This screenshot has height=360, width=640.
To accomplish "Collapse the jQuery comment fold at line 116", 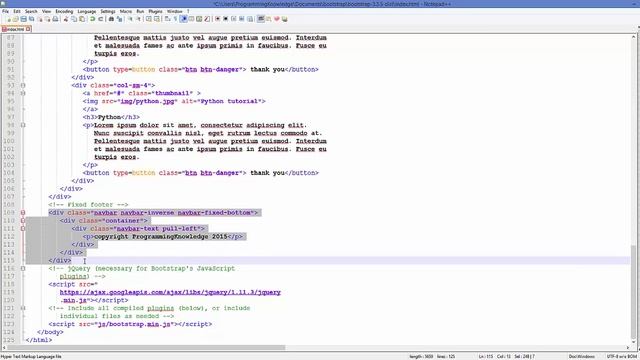I will (x=23, y=269).
